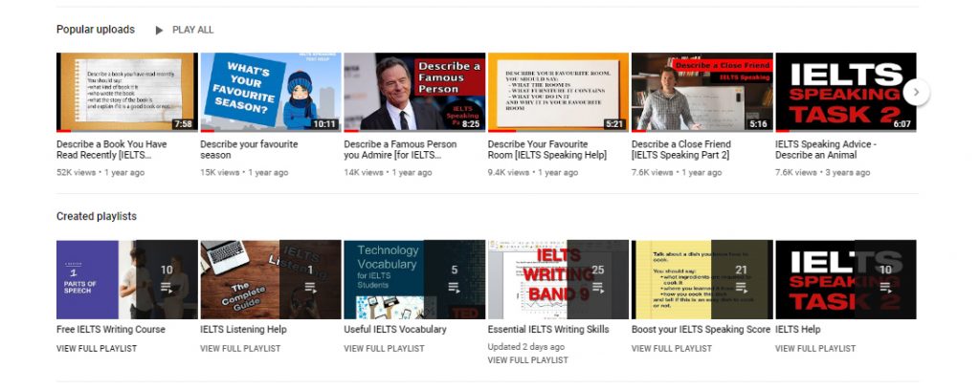Click playlist icon on Free IELTS Writing Course
Screen dimensions: 980x390
pyautogui.click(x=167, y=287)
